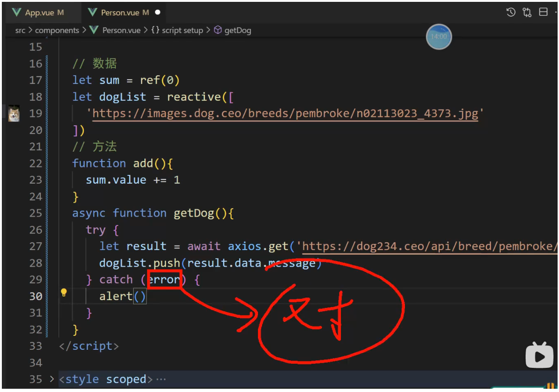The width and height of the screenshot is (559, 392).
Task: Click the lightbulb quick-fix on line 30
Action: 64,293
